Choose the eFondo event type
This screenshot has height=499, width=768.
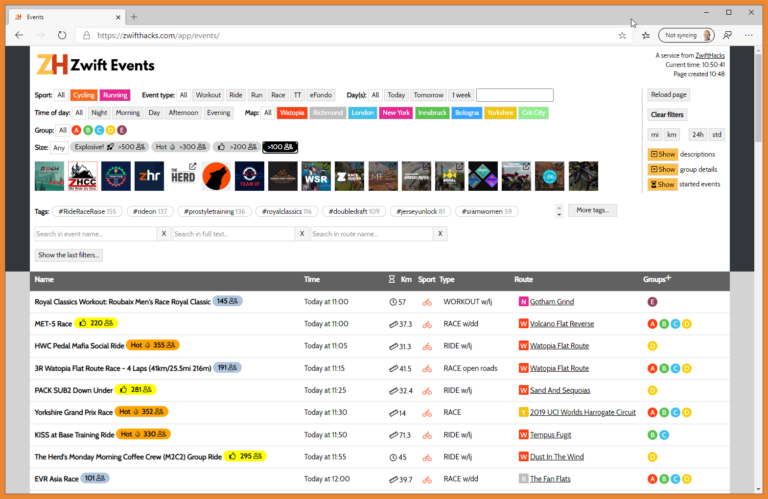coord(321,95)
